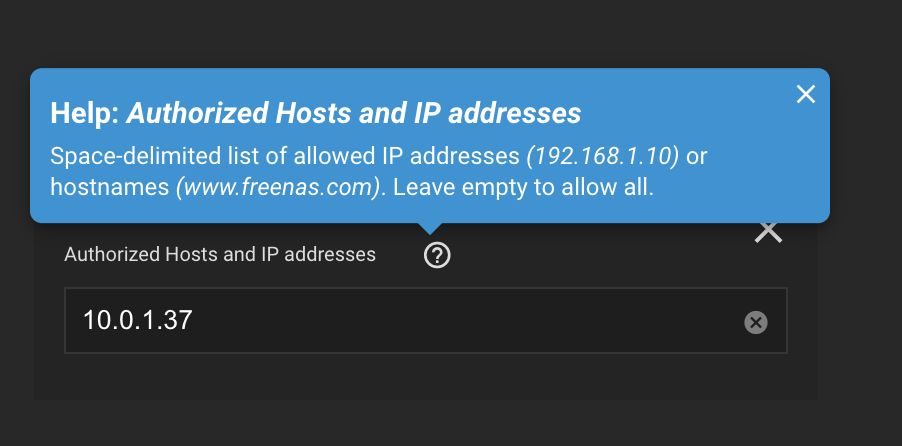The height and width of the screenshot is (446, 902).
Task: Click the tooltip heading Authorized Hosts and IP addresses
Action: click(354, 113)
